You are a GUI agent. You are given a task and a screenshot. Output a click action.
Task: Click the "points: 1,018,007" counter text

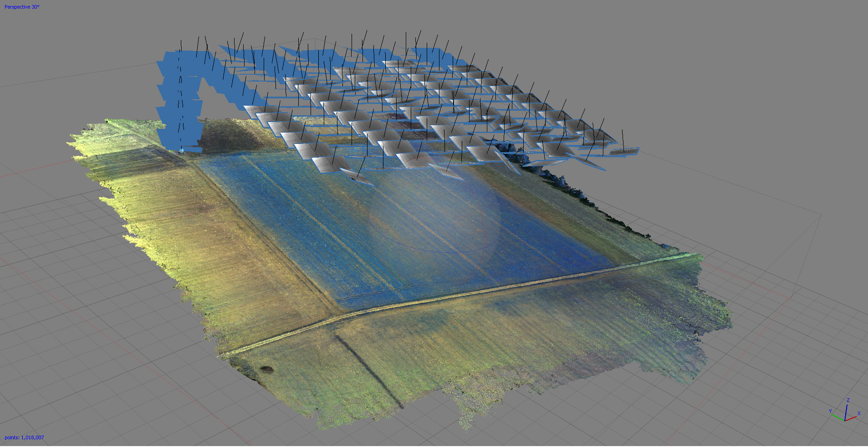(24, 437)
